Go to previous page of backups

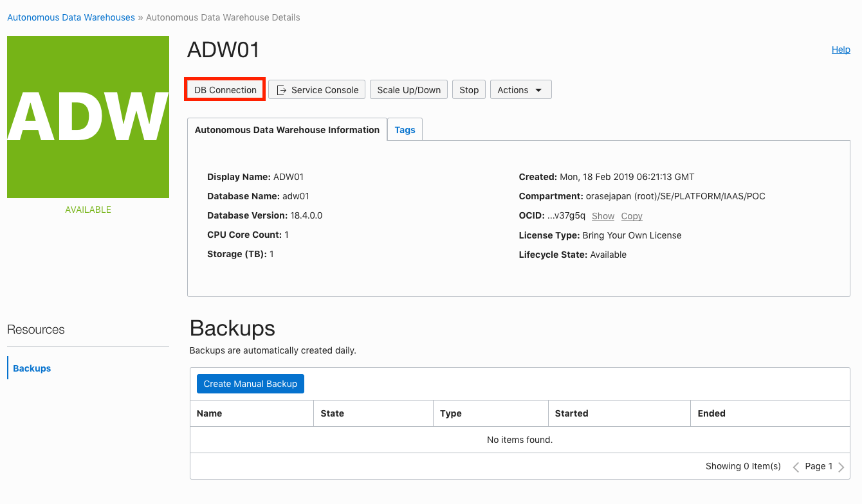click(x=796, y=467)
